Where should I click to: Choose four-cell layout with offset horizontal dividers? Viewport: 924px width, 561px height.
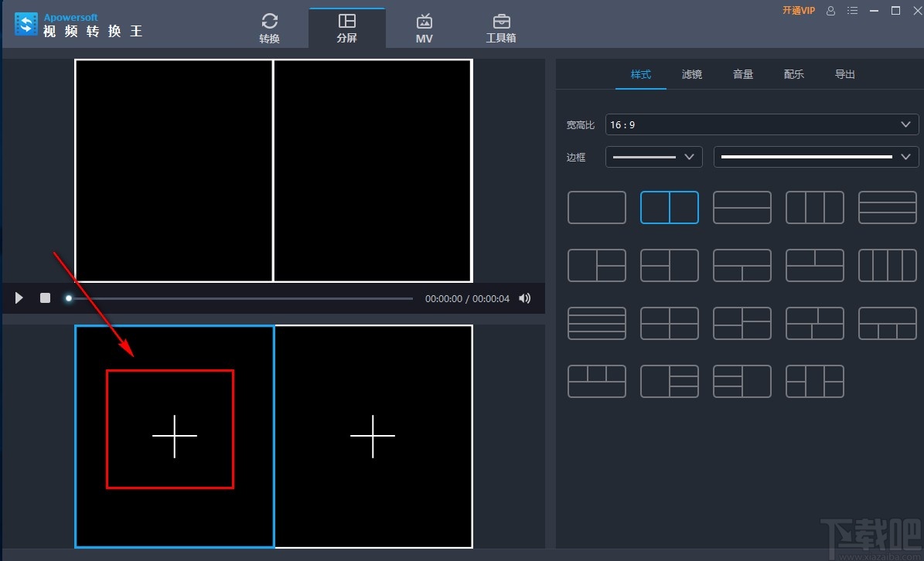pos(742,323)
